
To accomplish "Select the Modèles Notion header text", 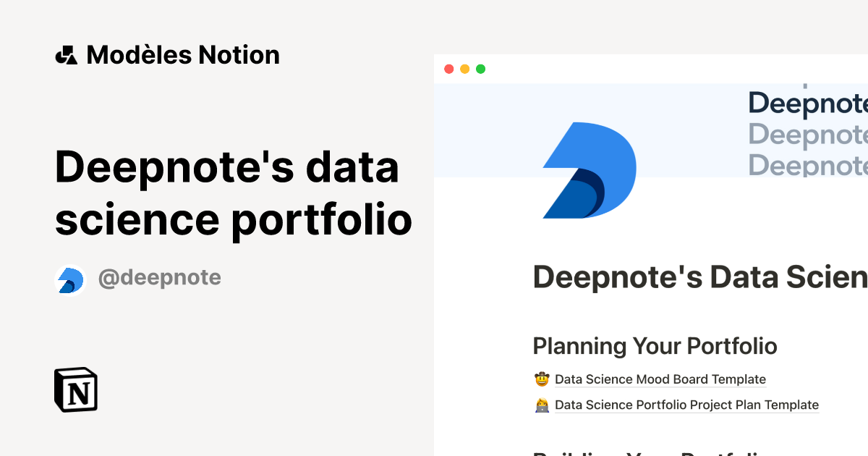I will [182, 54].
